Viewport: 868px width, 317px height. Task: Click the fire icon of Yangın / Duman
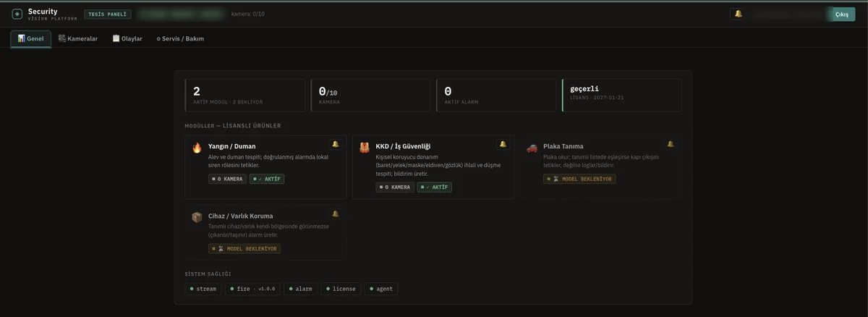[197, 148]
